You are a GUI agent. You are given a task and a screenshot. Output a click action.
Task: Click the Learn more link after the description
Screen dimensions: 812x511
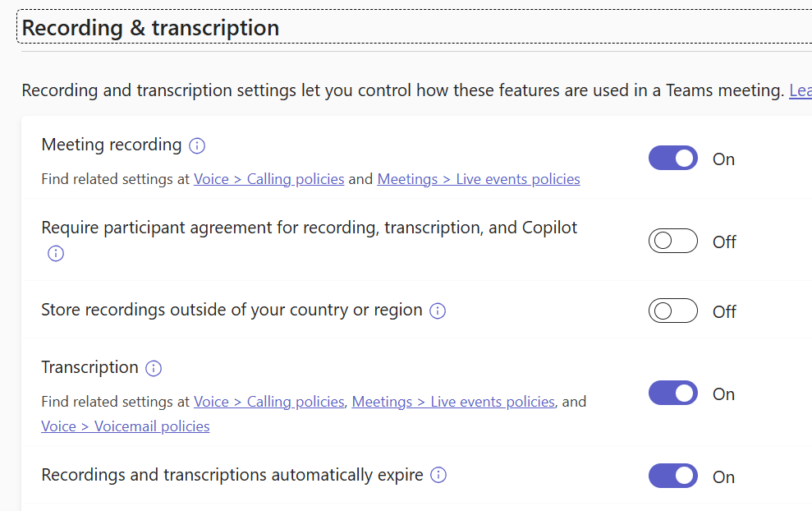tap(801, 90)
